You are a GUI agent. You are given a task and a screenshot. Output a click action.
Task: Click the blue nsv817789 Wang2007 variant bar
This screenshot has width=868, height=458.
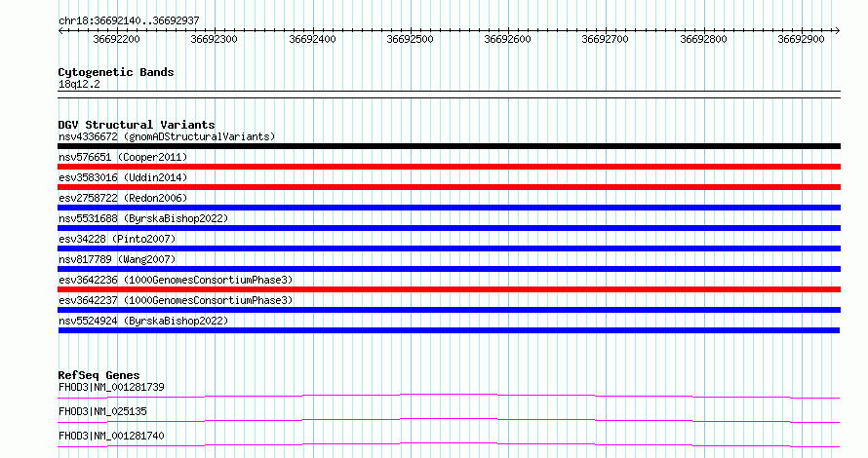click(449, 269)
